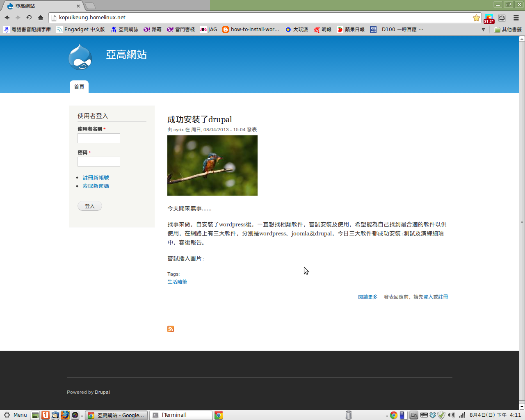Open the 大玩派 bookmark

tap(297, 30)
